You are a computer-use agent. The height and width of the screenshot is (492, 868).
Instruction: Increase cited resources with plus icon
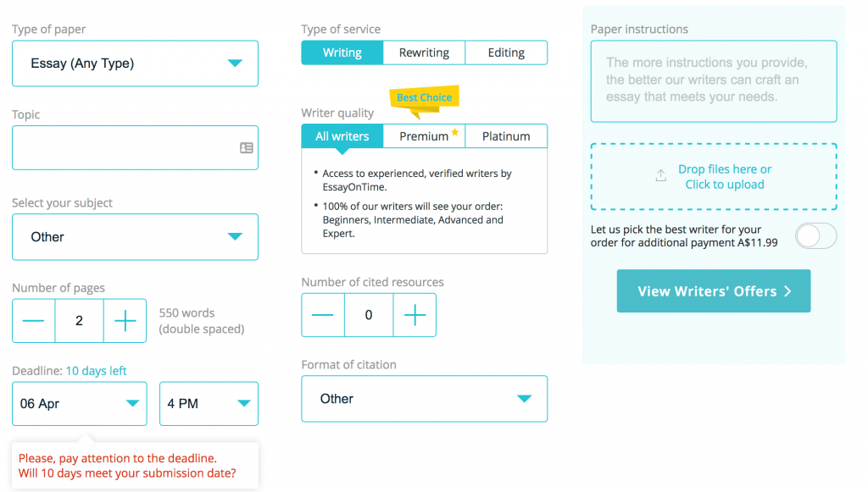(415, 315)
